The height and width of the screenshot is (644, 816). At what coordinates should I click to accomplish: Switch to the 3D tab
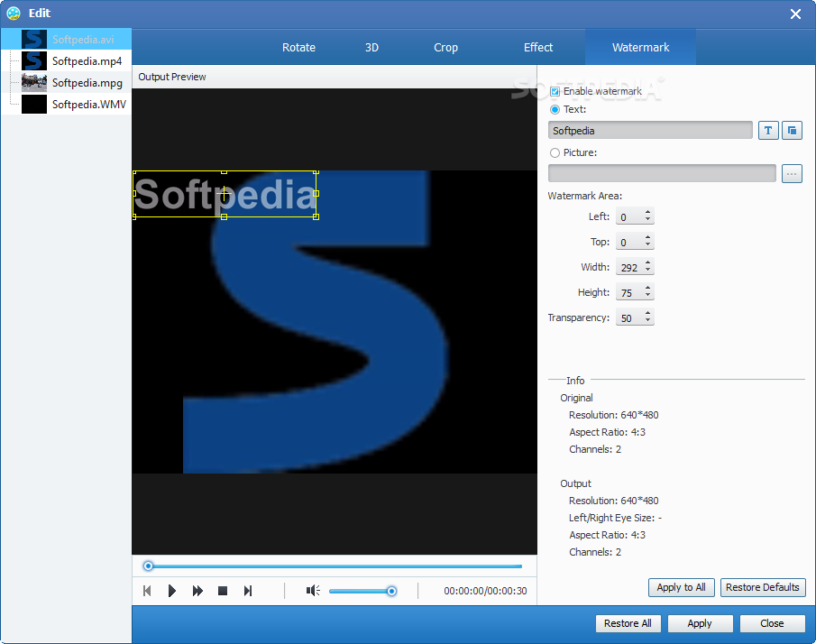371,48
